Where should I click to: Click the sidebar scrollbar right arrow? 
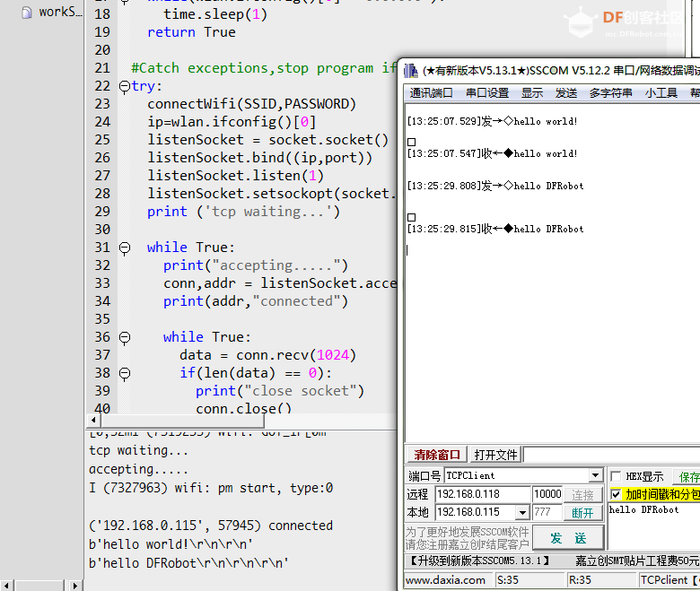click(x=75, y=586)
